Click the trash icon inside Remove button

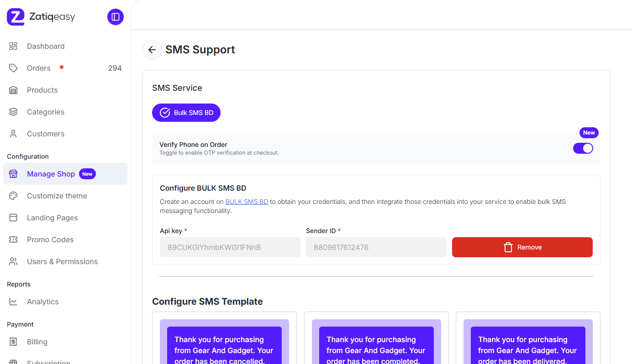[x=508, y=247]
